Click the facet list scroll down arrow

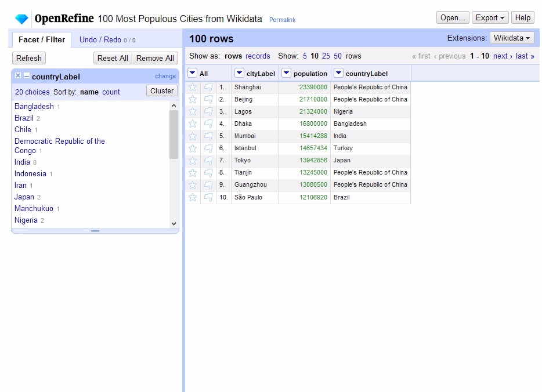point(174,224)
